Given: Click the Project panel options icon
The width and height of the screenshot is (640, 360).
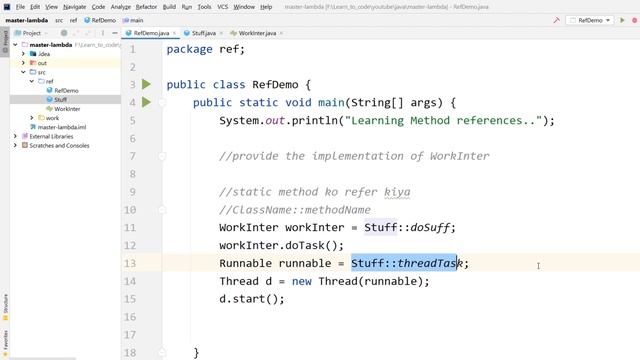Looking at the screenshot, I should [x=102, y=33].
